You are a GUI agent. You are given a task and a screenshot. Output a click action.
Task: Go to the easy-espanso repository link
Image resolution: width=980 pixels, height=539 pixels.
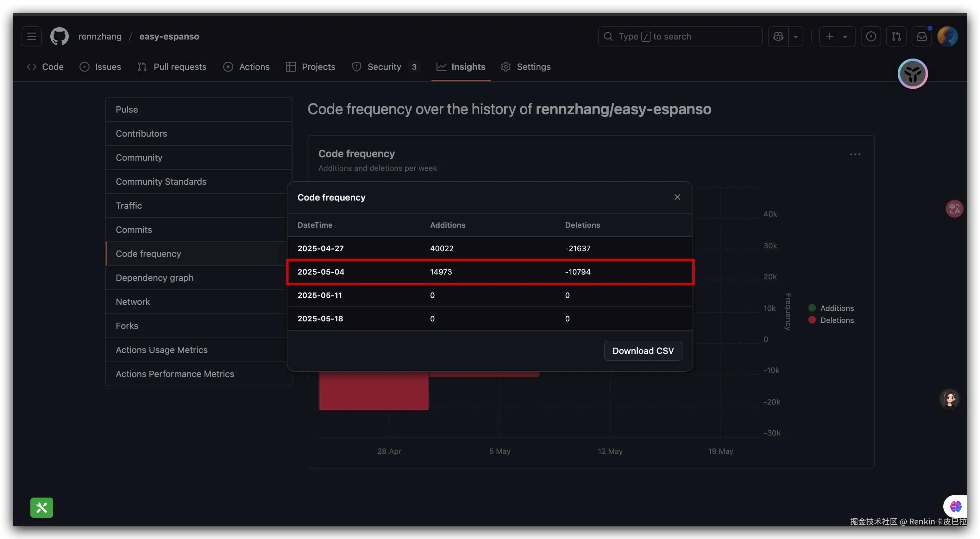(x=169, y=36)
